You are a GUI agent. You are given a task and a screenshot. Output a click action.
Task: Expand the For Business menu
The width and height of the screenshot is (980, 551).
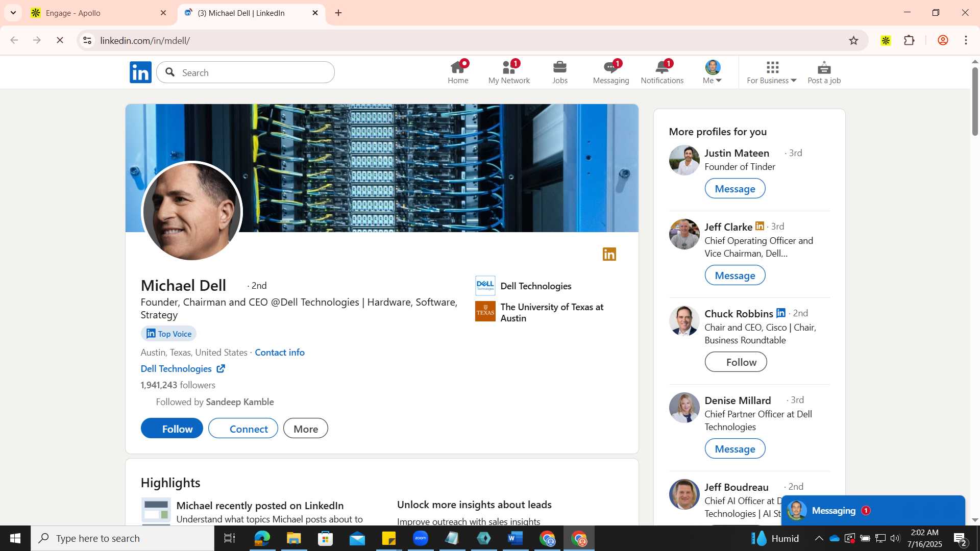(x=772, y=72)
